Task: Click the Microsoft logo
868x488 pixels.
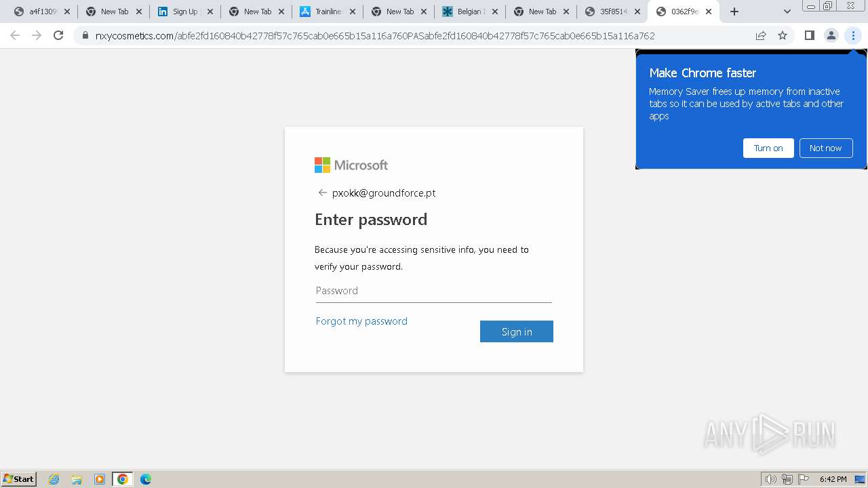Action: (x=351, y=165)
